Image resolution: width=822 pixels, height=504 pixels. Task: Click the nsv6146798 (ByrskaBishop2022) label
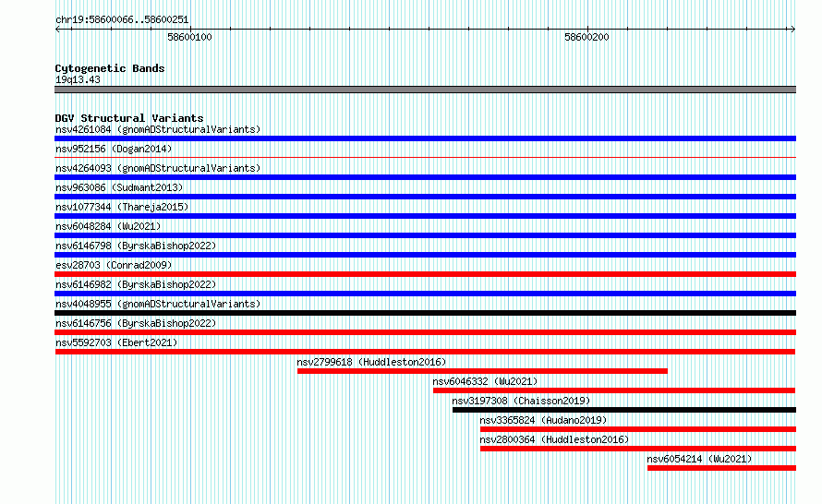tap(136, 246)
